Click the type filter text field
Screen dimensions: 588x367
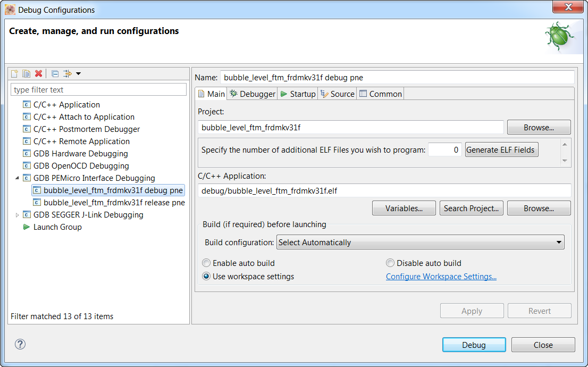pos(99,90)
